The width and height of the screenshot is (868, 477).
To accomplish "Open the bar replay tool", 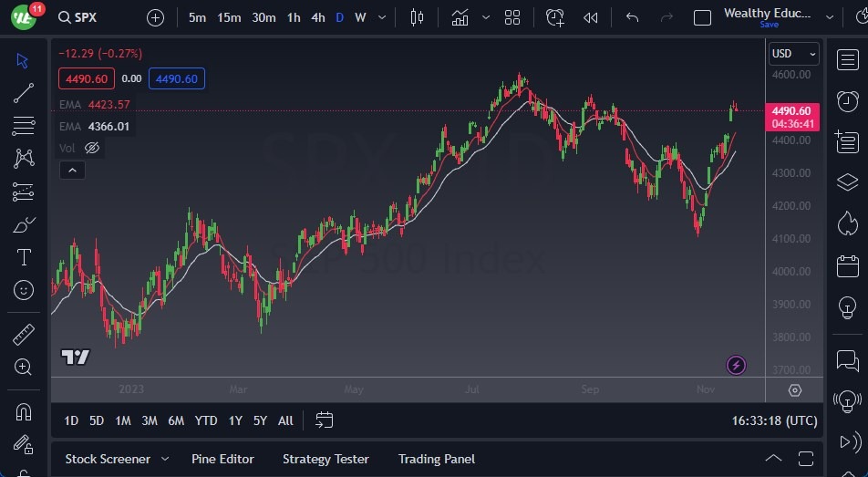I will [x=591, y=17].
